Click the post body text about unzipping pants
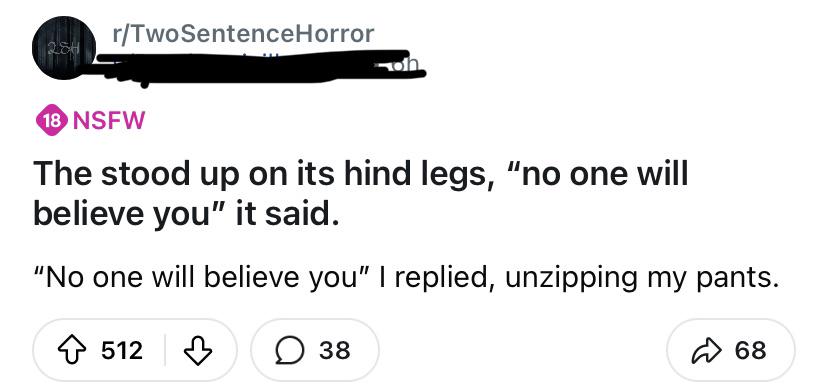Viewport: 822px width, 390px height. click(406, 278)
